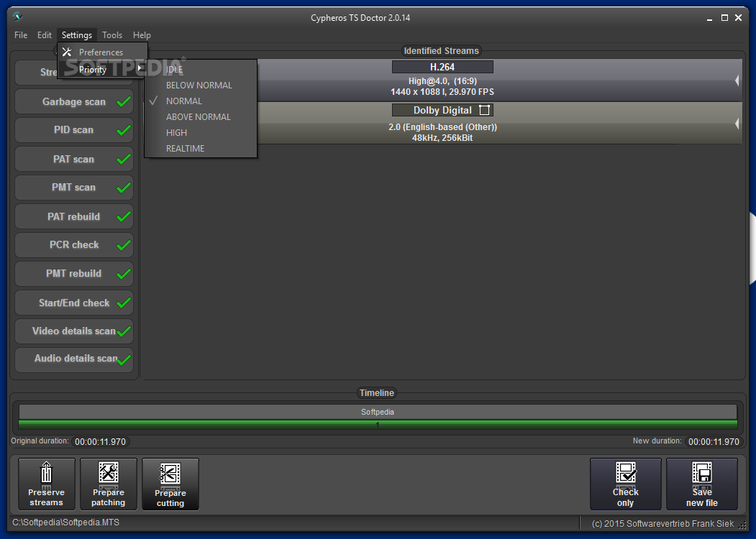This screenshot has height=539, width=756.
Task: Click the Save new file button
Action: click(702, 484)
